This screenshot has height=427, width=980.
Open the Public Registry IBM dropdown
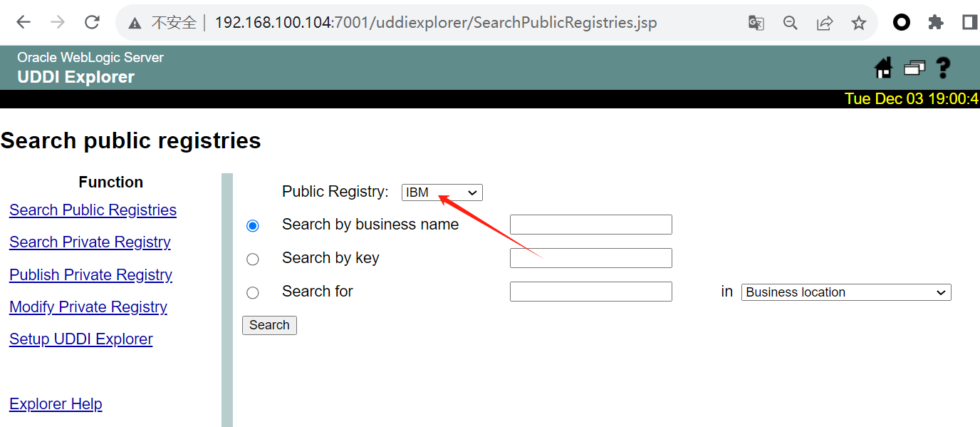point(442,192)
